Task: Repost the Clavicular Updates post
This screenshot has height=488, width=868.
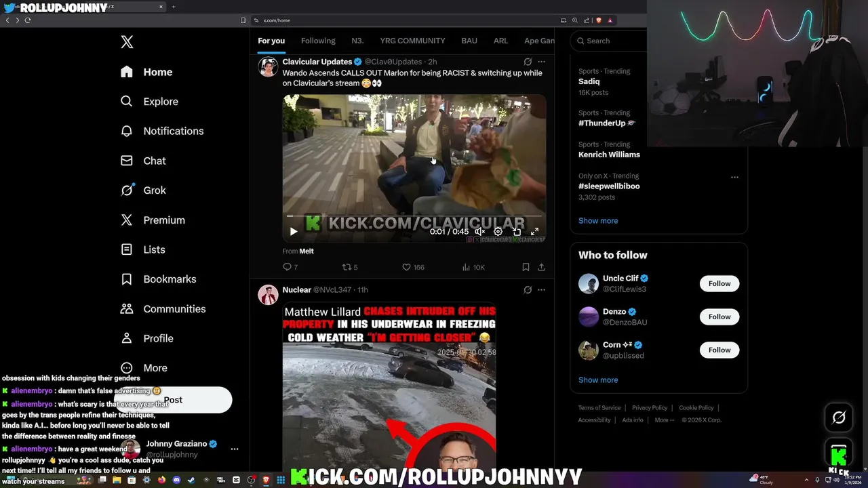Action: tap(350, 267)
